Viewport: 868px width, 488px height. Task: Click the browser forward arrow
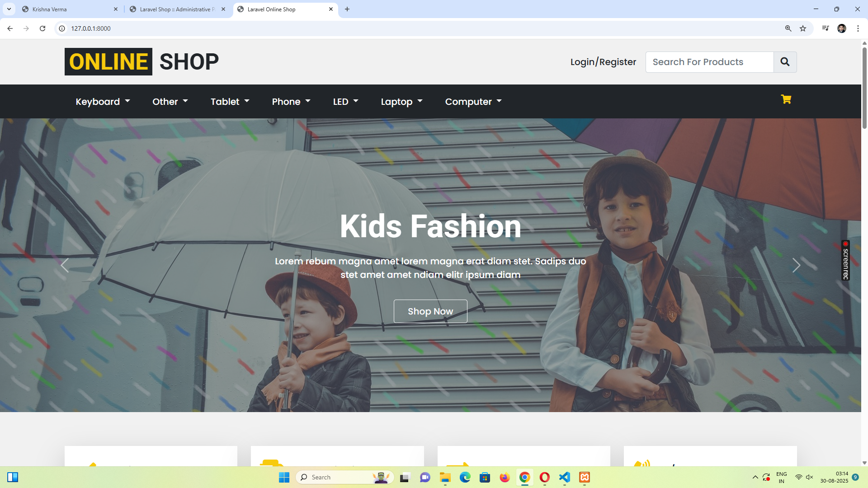point(26,28)
